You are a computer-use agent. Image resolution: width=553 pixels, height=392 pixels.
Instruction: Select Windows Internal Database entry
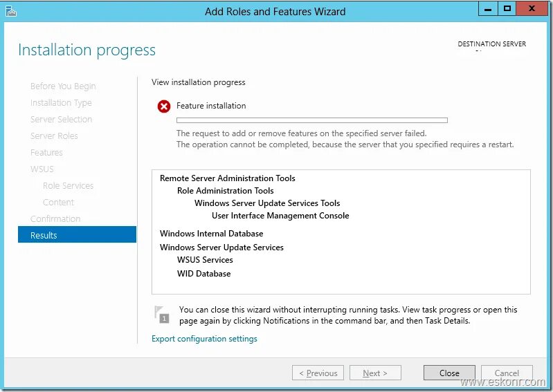211,234
